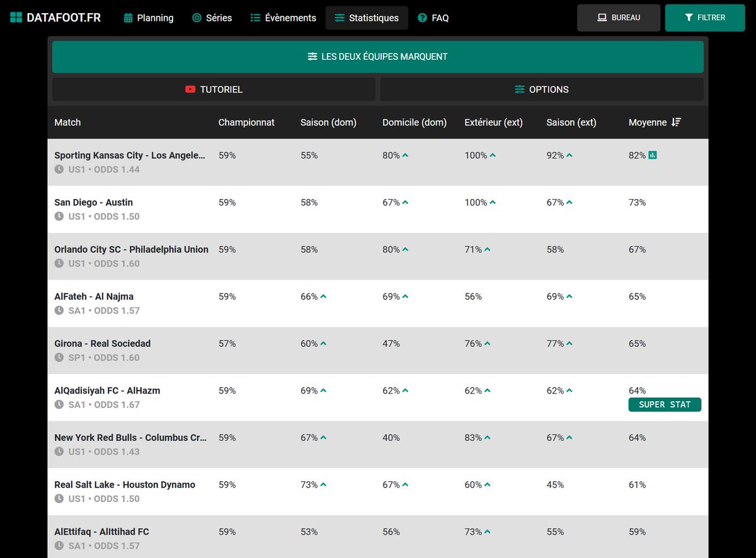Open the chart icon beside 82%
The width and height of the screenshot is (756, 558).
(x=653, y=155)
